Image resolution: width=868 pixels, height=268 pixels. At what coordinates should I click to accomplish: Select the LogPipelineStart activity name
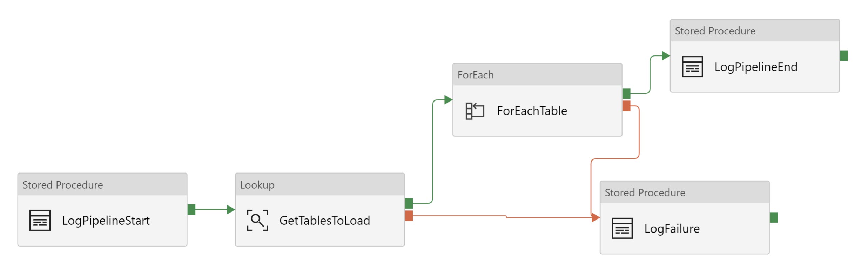pos(106,221)
